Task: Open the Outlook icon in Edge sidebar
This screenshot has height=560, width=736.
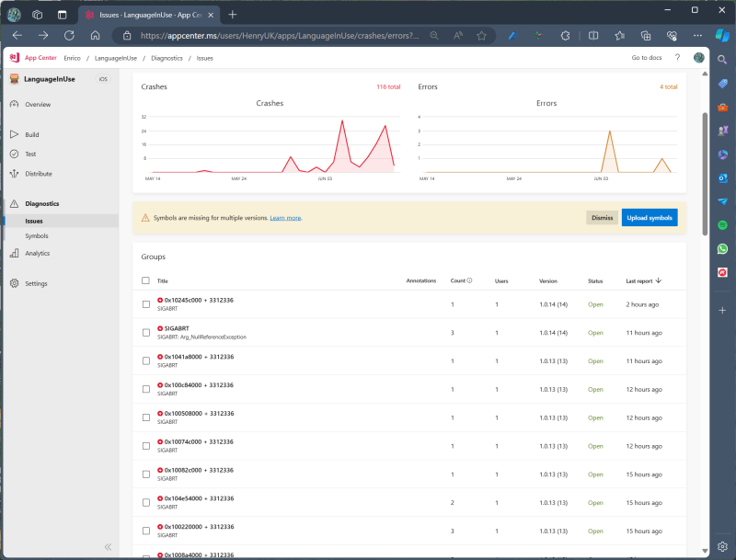Action: (x=722, y=178)
